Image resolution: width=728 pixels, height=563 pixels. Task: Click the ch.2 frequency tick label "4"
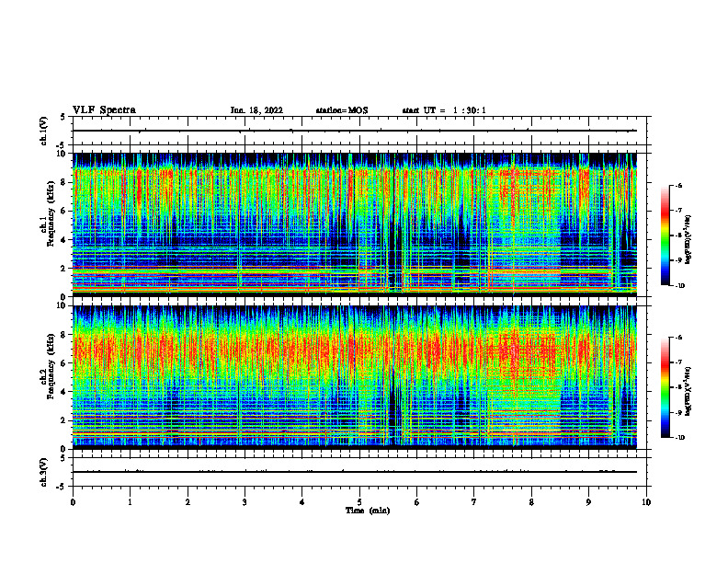point(64,392)
